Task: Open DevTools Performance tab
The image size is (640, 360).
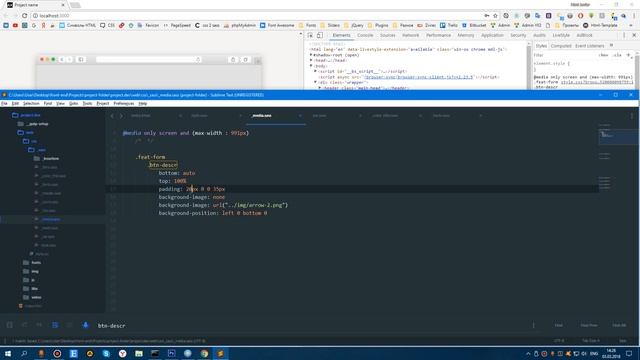Action: coord(438,36)
